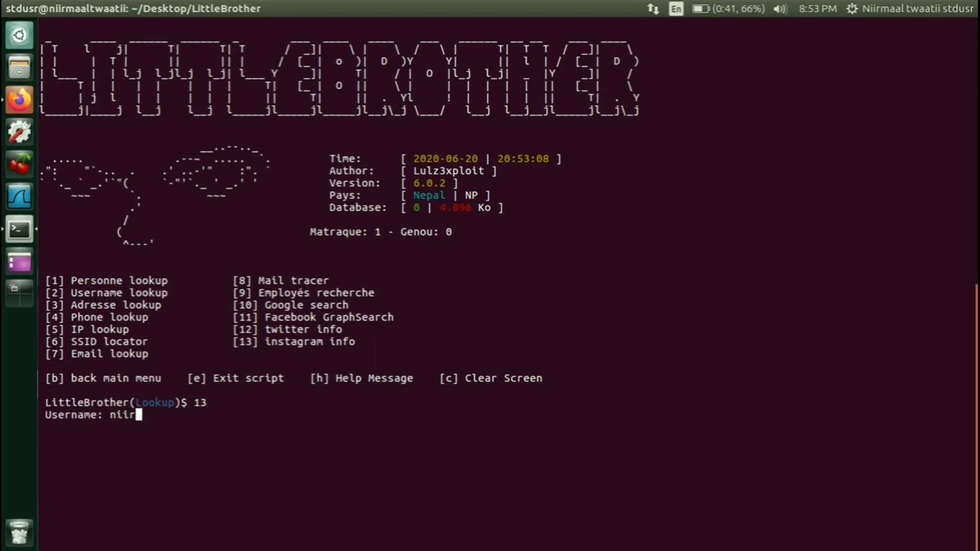
Task: Click the Time value 2020-06-20 line
Action: click(446, 159)
